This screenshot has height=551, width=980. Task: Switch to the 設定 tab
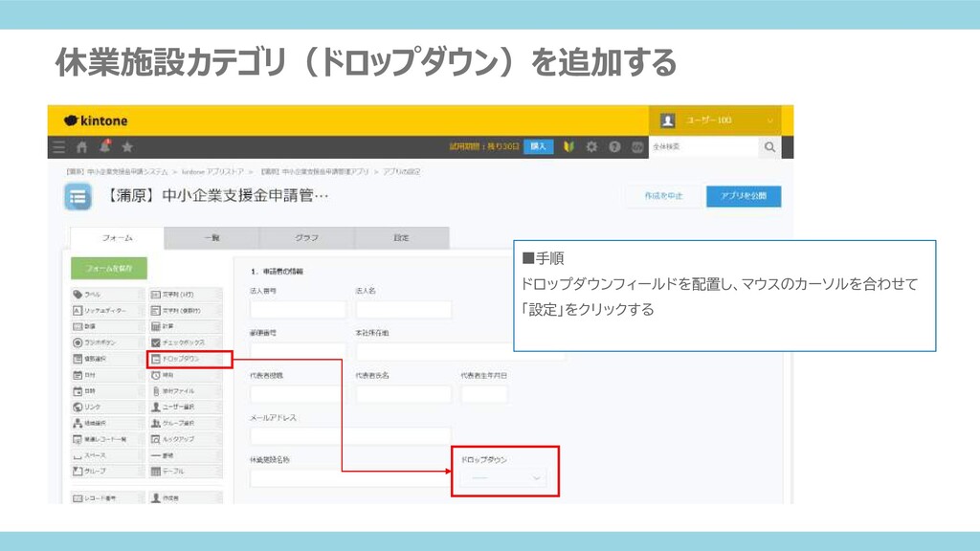point(402,238)
